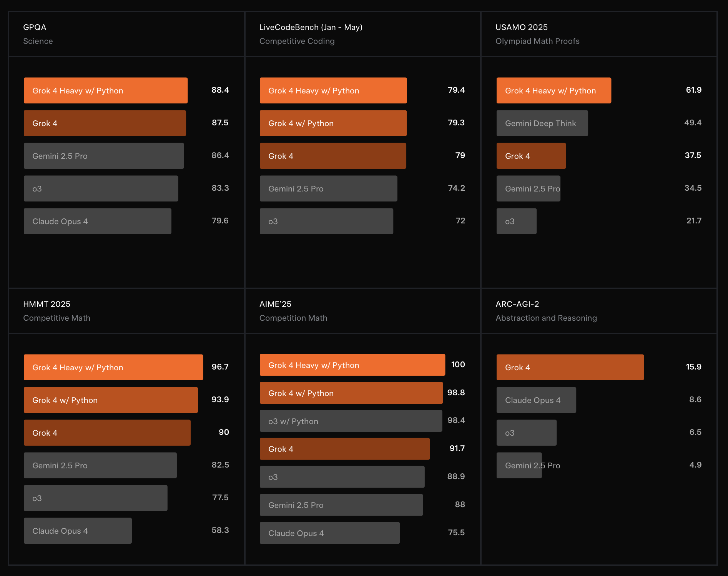The image size is (728, 576).
Task: Click the 98.4 score in AIME'25
Action: [456, 420]
